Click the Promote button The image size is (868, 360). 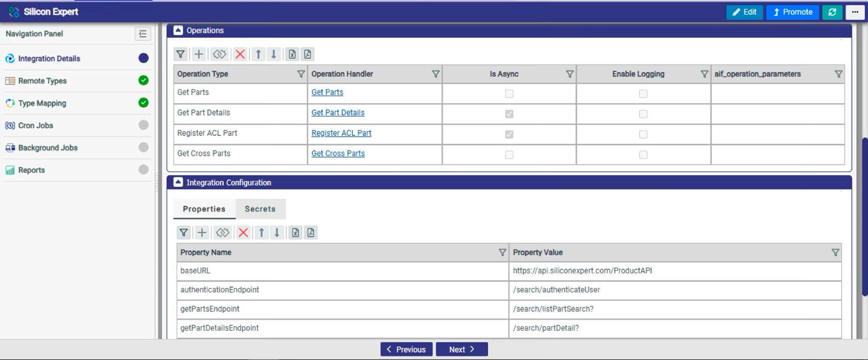tap(792, 12)
